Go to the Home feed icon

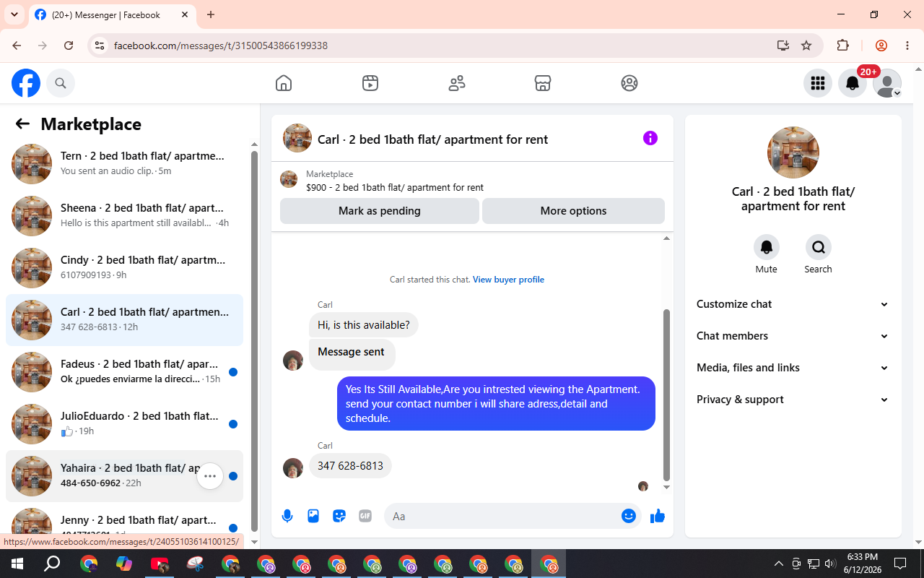(284, 83)
